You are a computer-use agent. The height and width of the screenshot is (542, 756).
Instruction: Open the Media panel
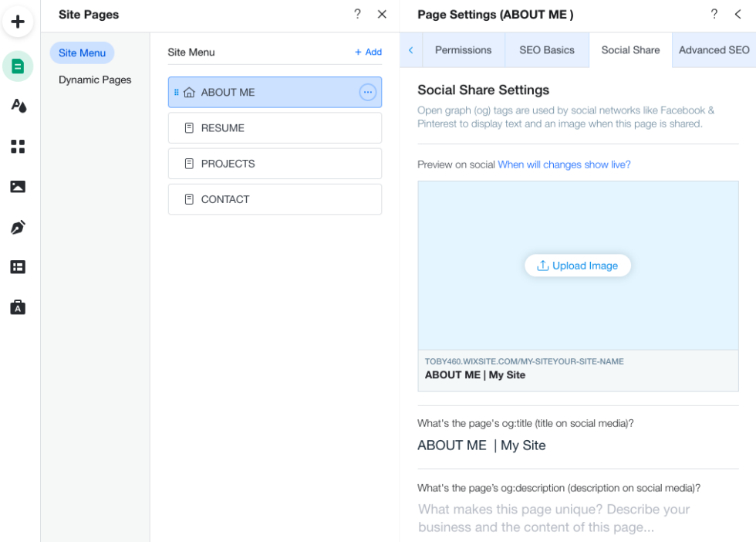(x=18, y=186)
